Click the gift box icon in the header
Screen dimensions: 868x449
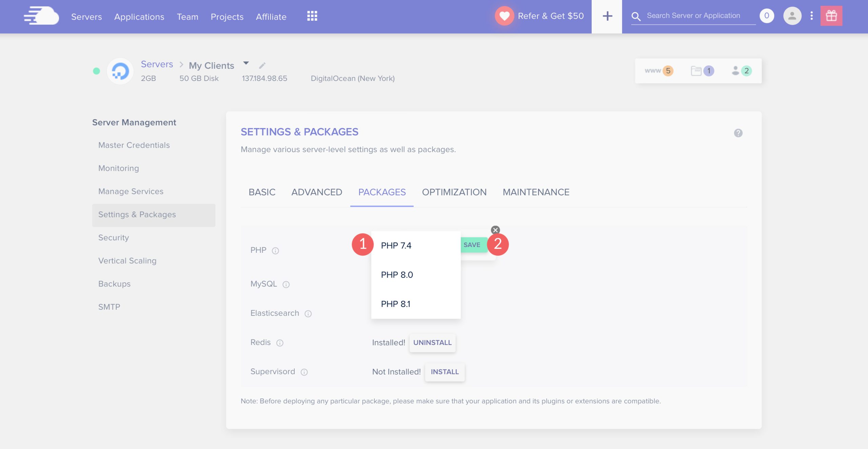(831, 16)
